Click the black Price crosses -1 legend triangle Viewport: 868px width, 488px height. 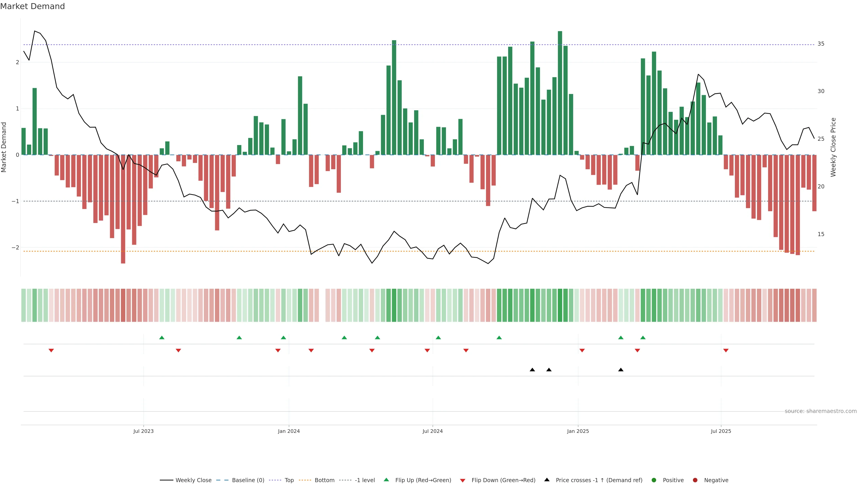[547, 480]
